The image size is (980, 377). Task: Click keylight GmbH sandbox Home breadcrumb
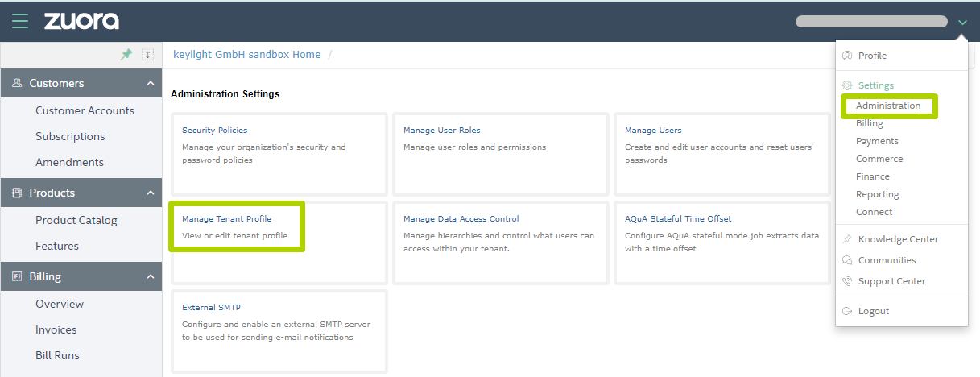[247, 55]
